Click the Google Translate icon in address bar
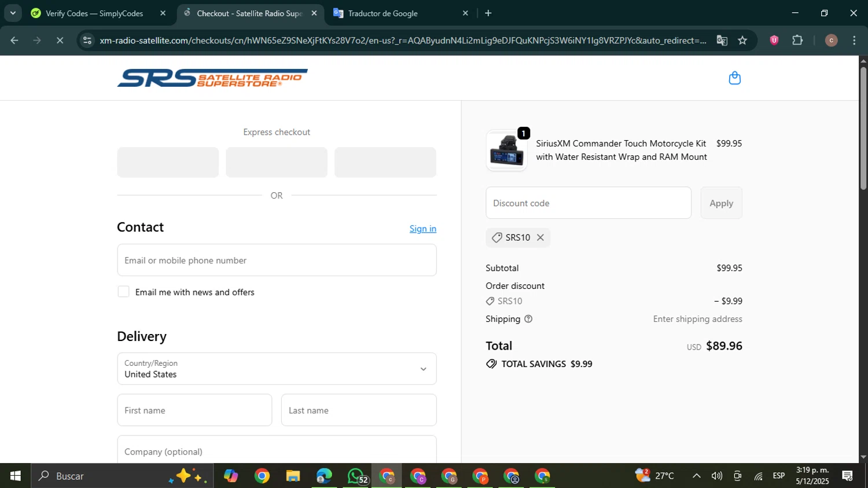The image size is (868, 488). point(722,41)
